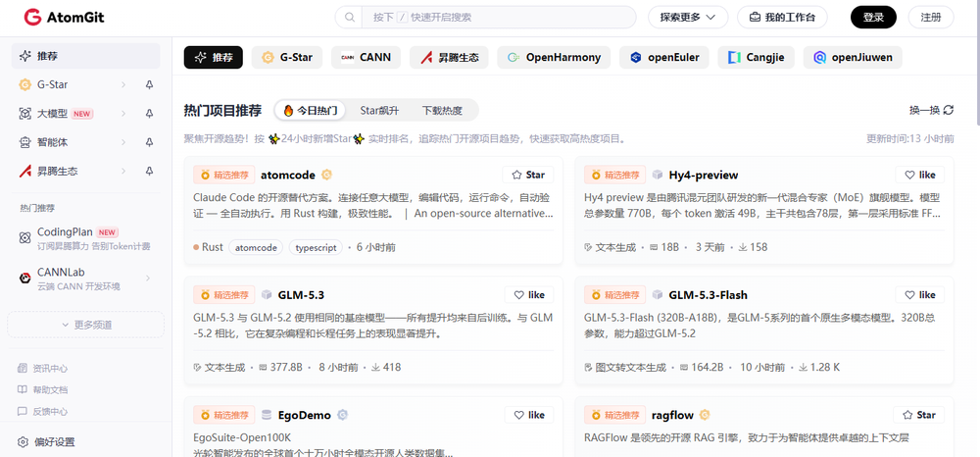Viewport: 980px width, 457px height.
Task: Pin the G-Star sidebar channel
Action: (x=149, y=84)
